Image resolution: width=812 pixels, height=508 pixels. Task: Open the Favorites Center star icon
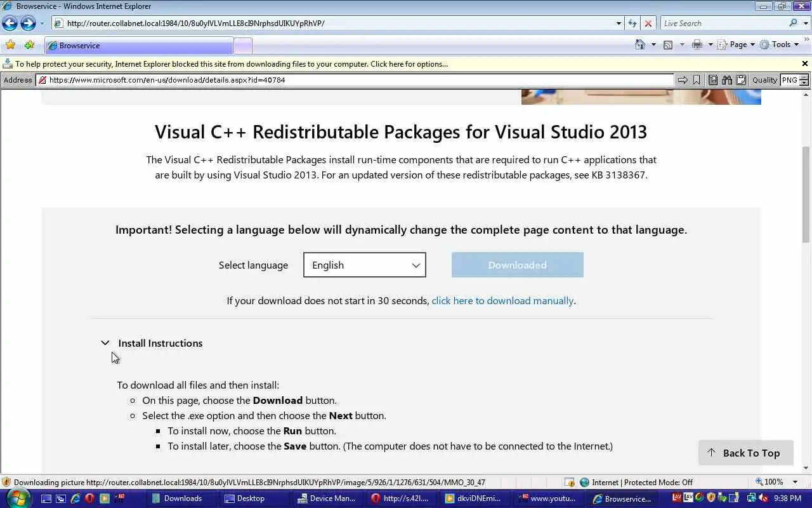point(10,45)
